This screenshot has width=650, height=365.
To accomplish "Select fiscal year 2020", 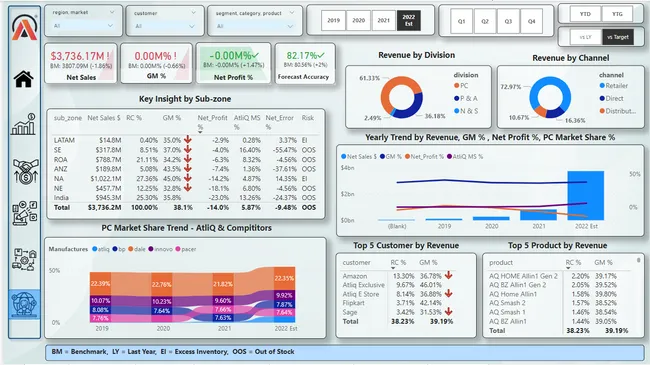I will pos(359,20).
